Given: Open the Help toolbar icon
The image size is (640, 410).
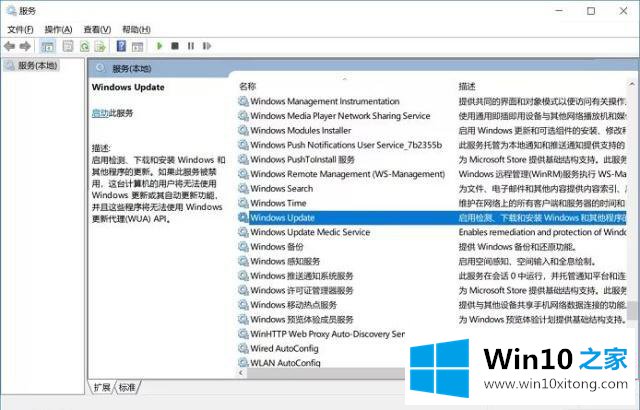Looking at the screenshot, I should coord(121,46).
